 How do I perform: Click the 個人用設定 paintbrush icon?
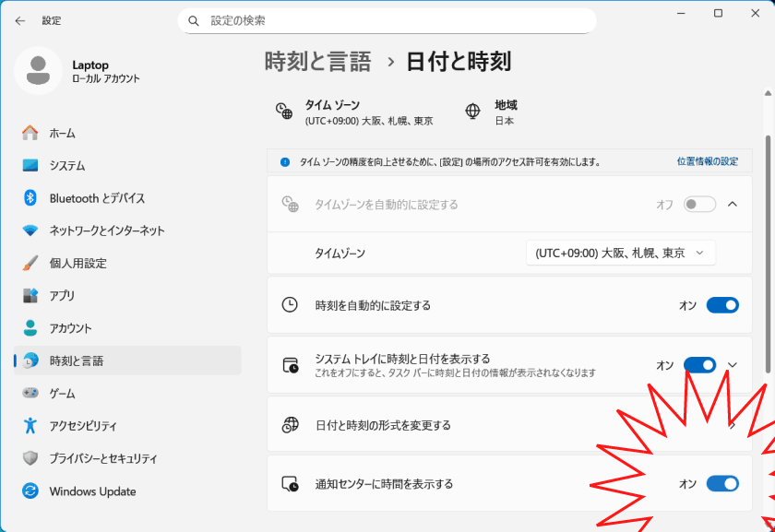pyautogui.click(x=30, y=264)
